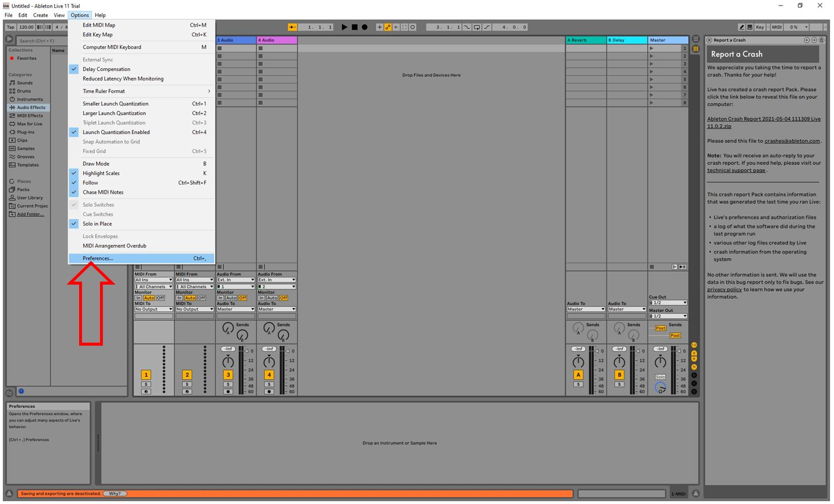Open the crashes@ableton.com email link

pyautogui.click(x=792, y=141)
